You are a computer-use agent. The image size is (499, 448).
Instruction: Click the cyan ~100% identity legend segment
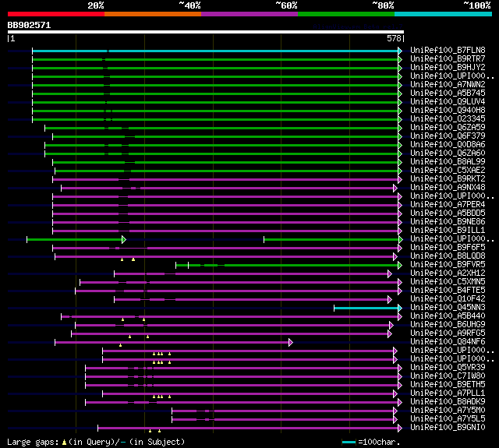coord(443,14)
